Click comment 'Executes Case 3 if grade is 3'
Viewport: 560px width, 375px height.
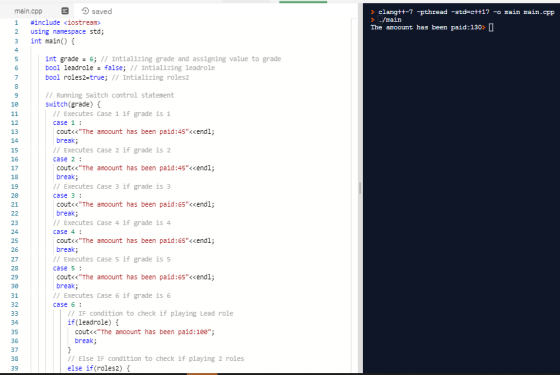pyautogui.click(x=111, y=186)
